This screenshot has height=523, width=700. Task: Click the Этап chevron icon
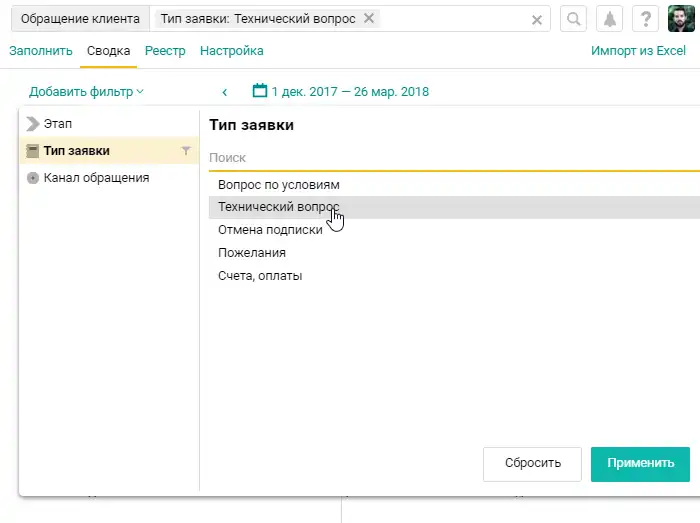(x=33, y=124)
